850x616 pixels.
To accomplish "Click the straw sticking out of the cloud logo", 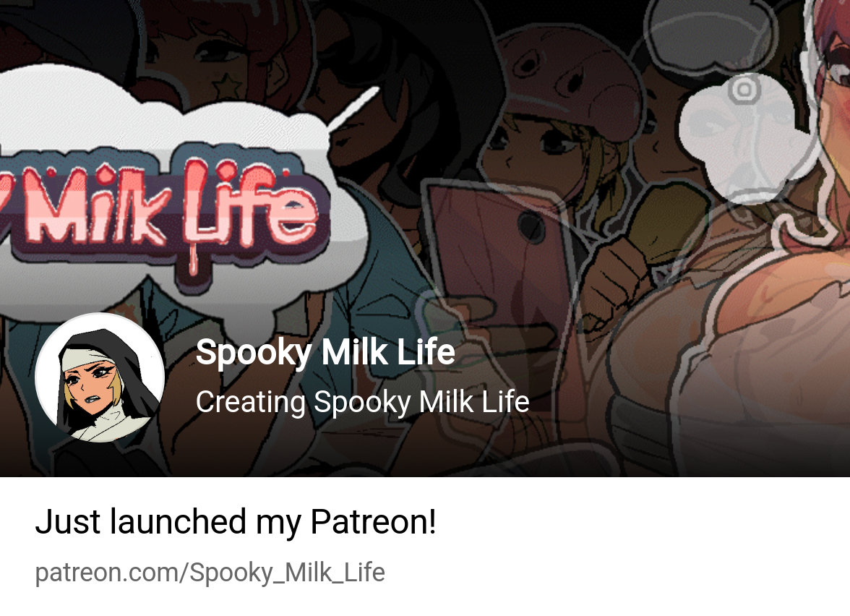I will [x=353, y=108].
